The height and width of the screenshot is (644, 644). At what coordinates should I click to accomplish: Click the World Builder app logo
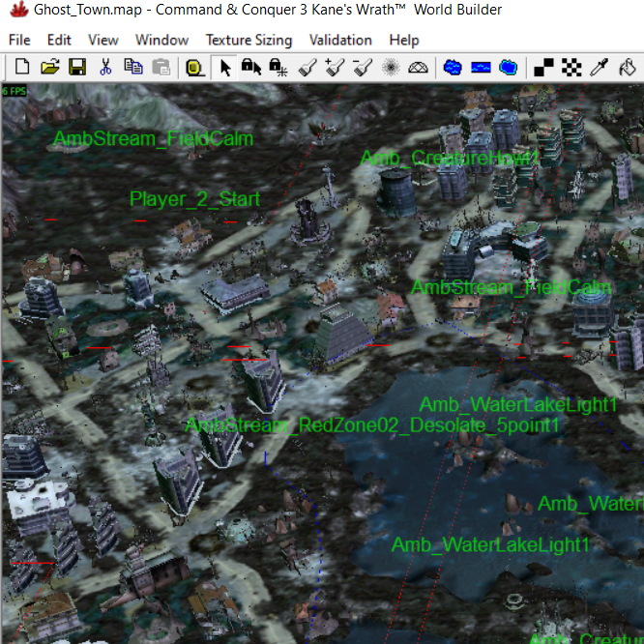[19, 9]
